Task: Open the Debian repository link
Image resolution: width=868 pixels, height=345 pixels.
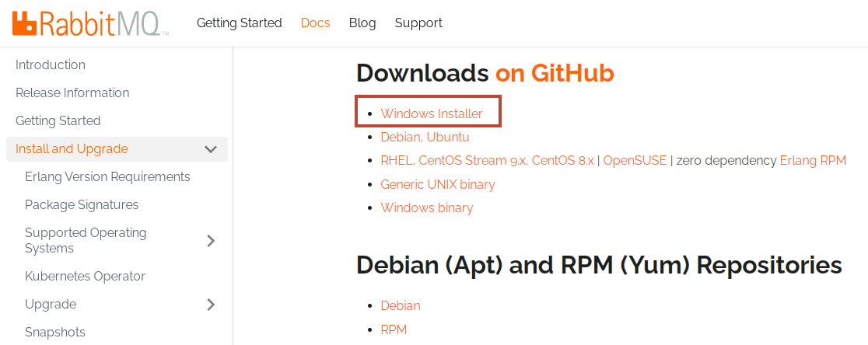Action: (x=401, y=305)
